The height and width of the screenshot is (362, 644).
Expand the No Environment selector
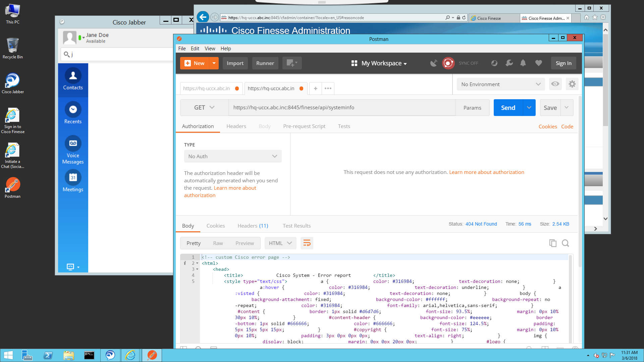tap(500, 84)
